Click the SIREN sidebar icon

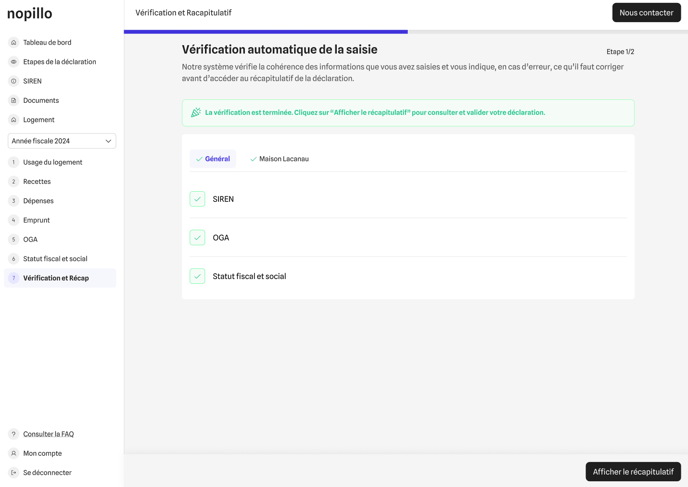14,81
